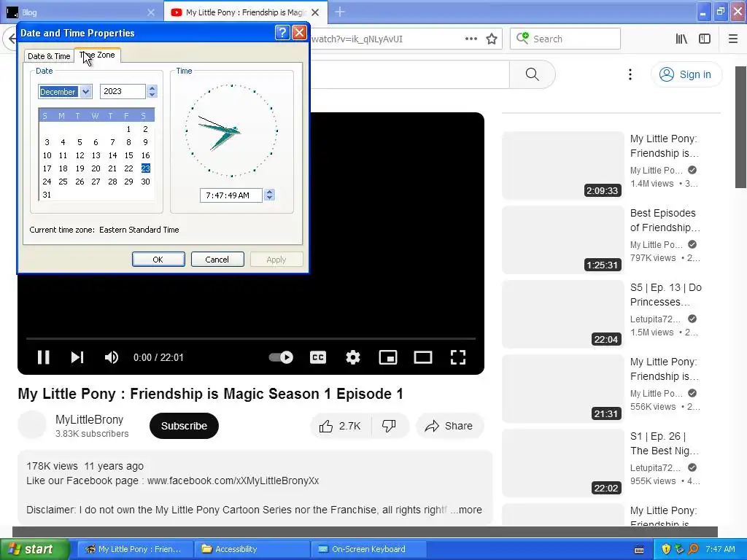Pause the video with the pause button

pos(43,357)
